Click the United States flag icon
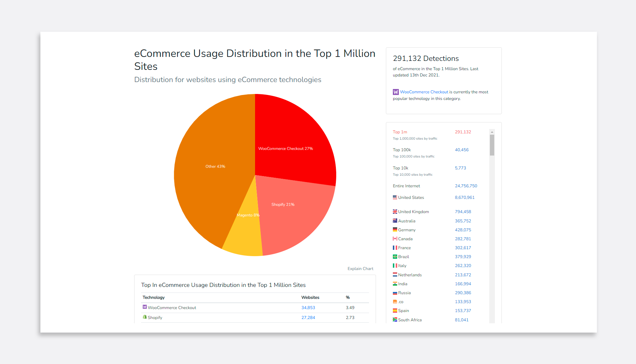636x364 pixels. click(395, 197)
